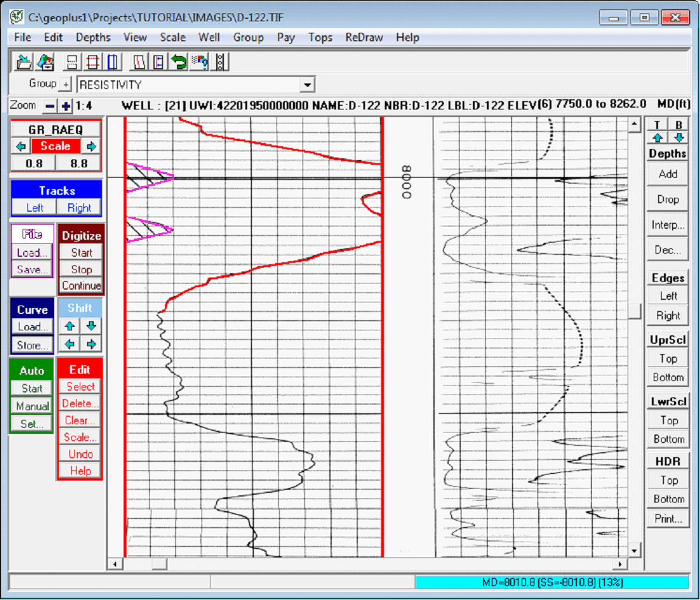Select the depth registration icon
Screen dimensions: 700x600
72,61
